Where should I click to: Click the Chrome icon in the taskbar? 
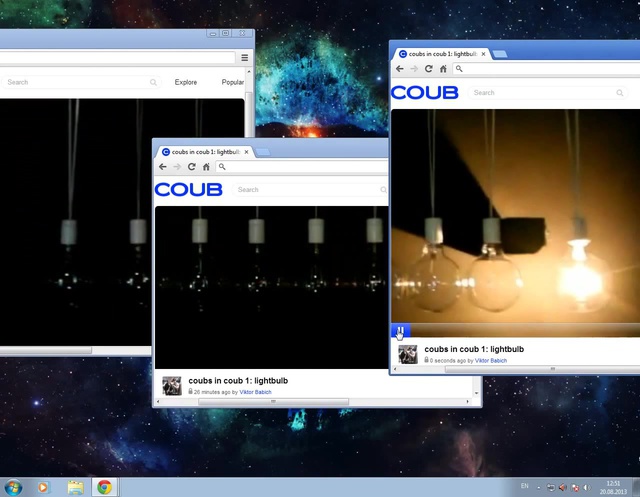pos(104,487)
